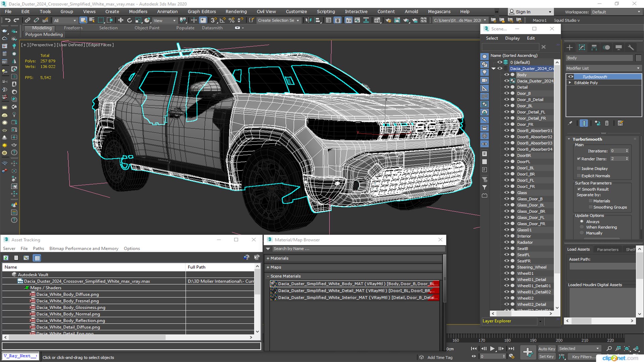Expand Materials group in Material/Map Browser

pos(268,258)
